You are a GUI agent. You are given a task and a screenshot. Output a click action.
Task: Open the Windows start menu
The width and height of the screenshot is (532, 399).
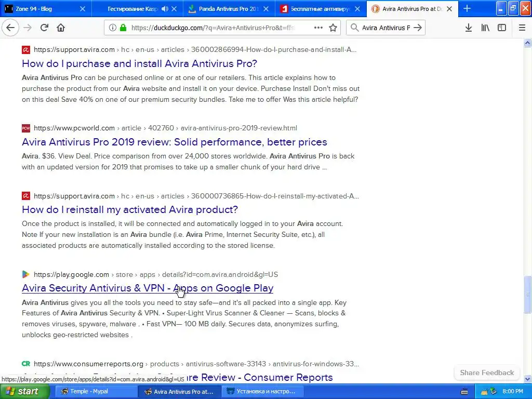click(24, 391)
